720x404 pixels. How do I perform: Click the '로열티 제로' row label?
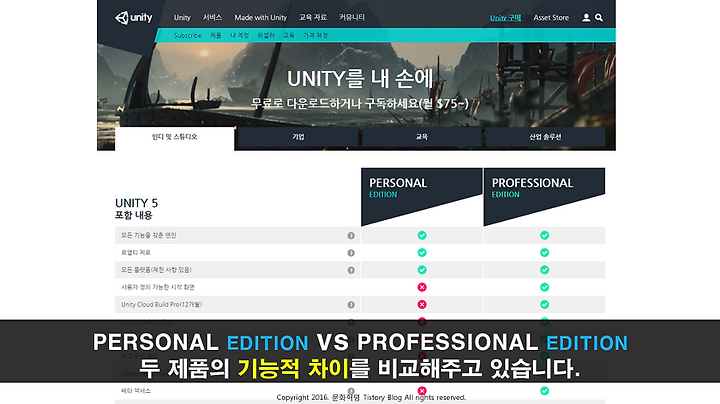(136, 253)
